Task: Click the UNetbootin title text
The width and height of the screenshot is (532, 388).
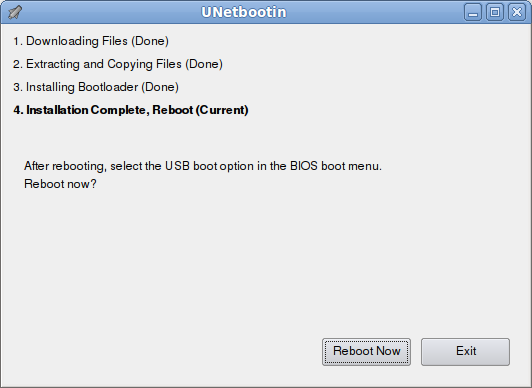Action: coord(244,12)
